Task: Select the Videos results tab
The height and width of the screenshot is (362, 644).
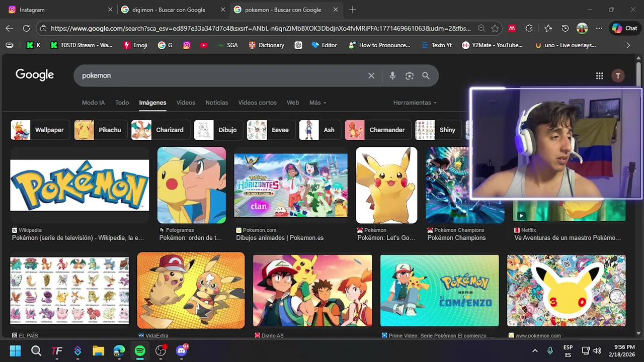Action: (186, 103)
